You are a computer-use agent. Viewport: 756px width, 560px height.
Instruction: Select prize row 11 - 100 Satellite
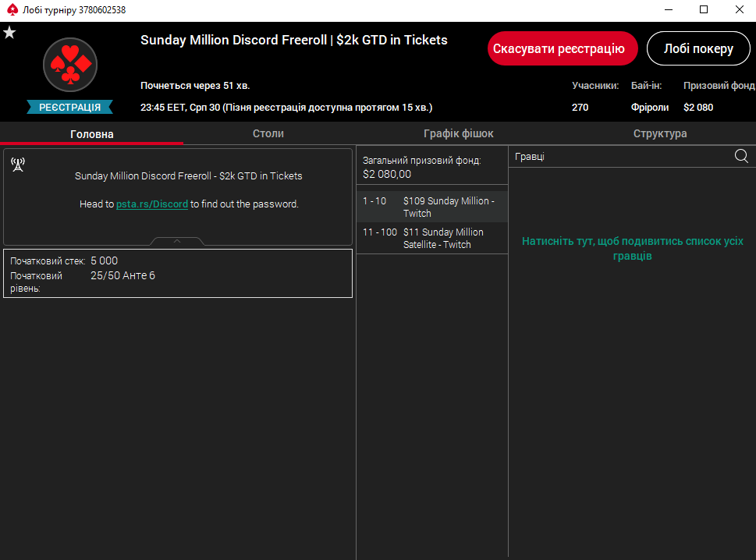click(x=432, y=238)
